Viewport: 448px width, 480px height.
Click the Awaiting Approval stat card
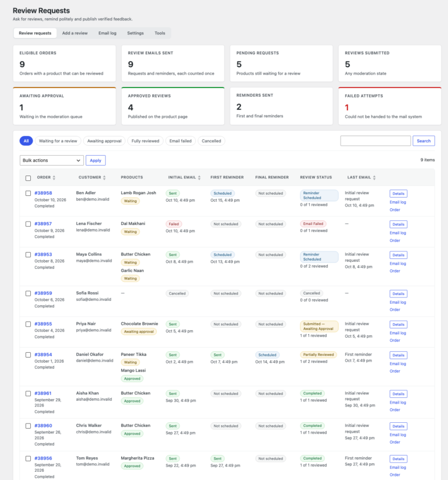point(64,106)
